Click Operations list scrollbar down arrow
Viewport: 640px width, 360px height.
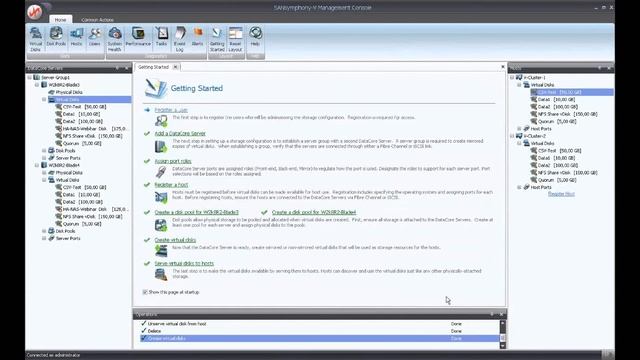click(x=502, y=346)
